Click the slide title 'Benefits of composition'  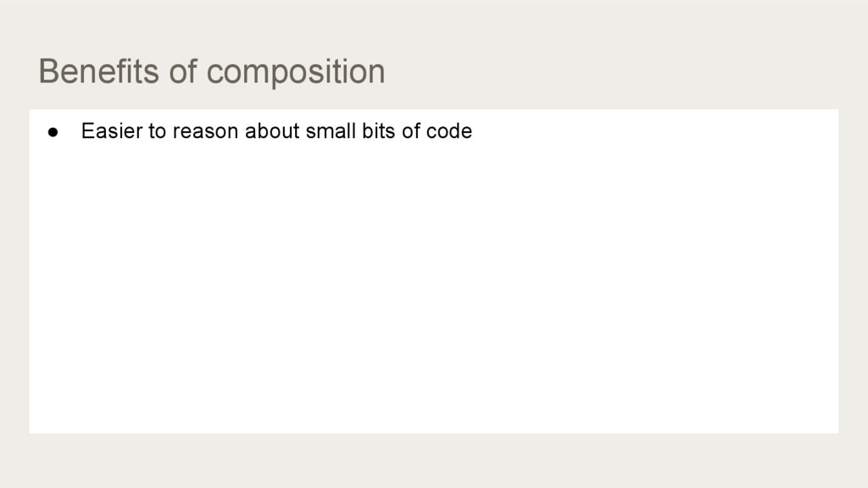point(211,71)
